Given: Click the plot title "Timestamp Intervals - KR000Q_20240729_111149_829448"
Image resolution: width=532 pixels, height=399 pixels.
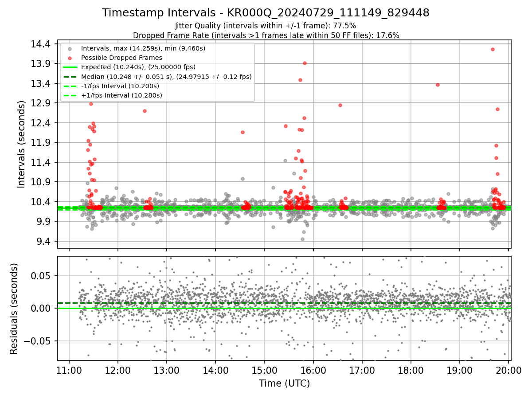Looking at the screenshot, I should click(x=266, y=13).
